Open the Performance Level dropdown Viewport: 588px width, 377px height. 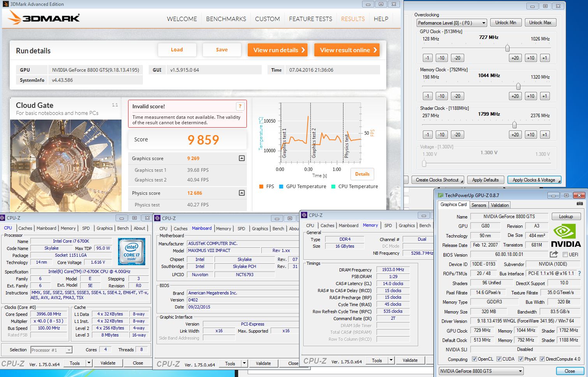pos(452,23)
